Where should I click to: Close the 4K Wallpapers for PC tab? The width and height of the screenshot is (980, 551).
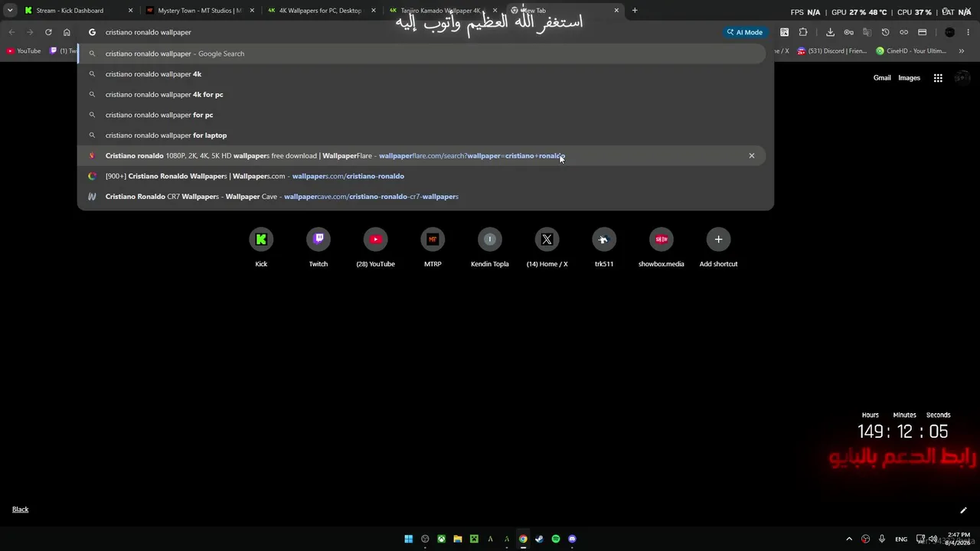(x=373, y=11)
